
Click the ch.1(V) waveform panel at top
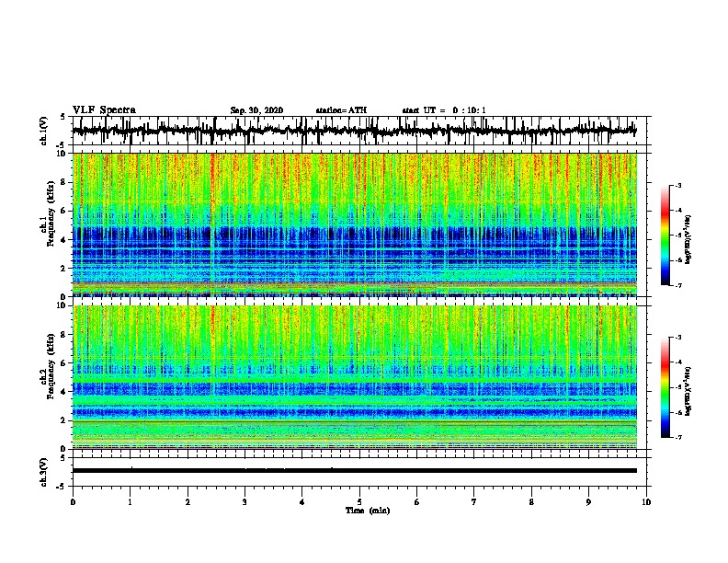(359, 131)
